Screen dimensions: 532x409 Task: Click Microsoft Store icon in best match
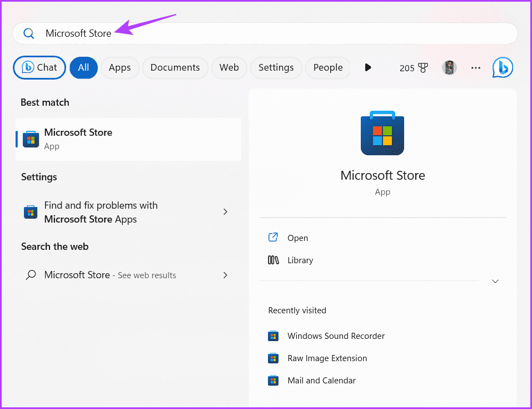(31, 139)
